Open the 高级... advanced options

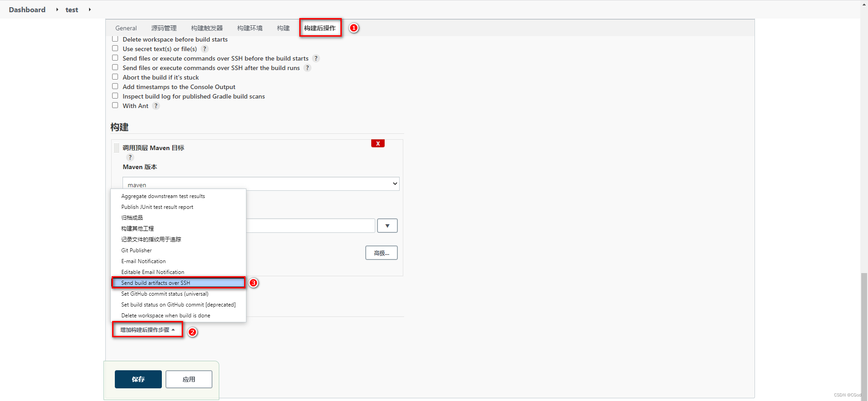(382, 253)
